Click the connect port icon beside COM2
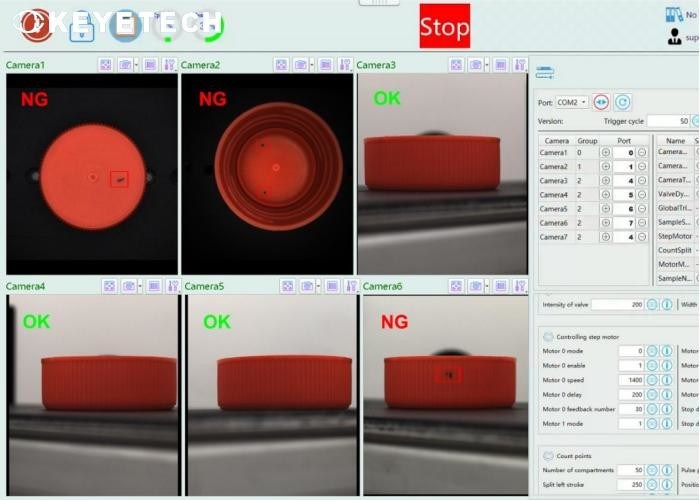 601,102
